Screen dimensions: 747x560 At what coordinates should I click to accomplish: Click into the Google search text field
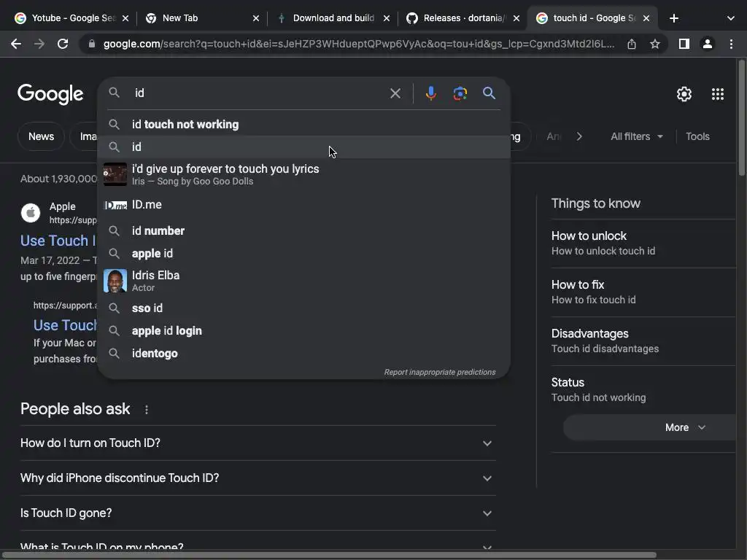258,93
